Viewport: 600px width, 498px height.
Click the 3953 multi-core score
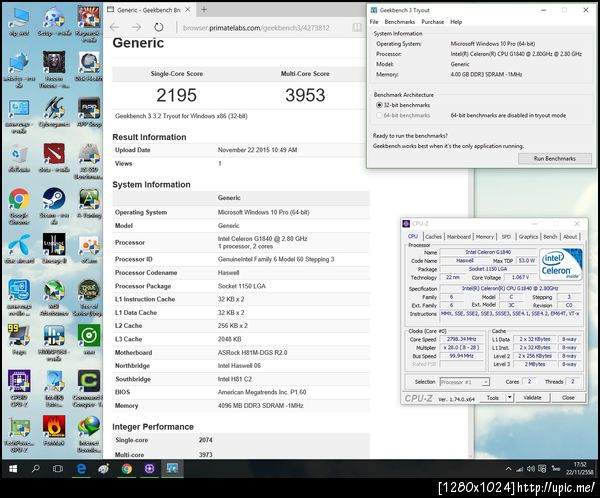coord(305,95)
